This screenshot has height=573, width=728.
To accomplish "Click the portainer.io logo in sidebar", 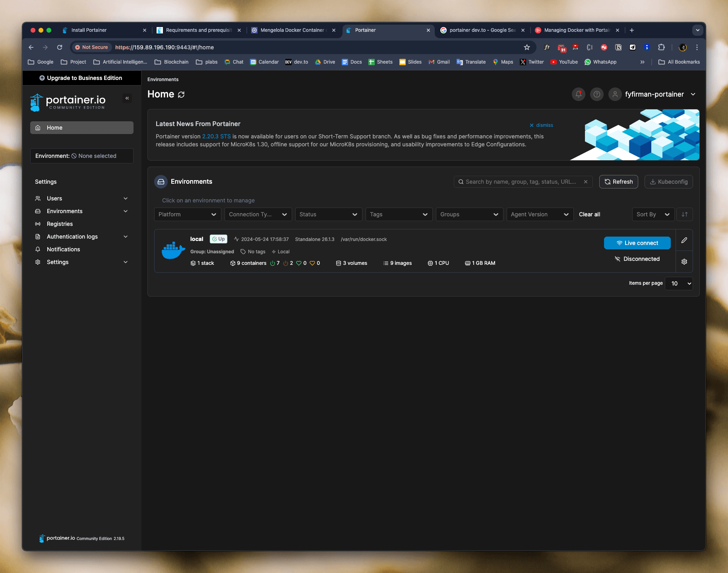I will [x=68, y=102].
